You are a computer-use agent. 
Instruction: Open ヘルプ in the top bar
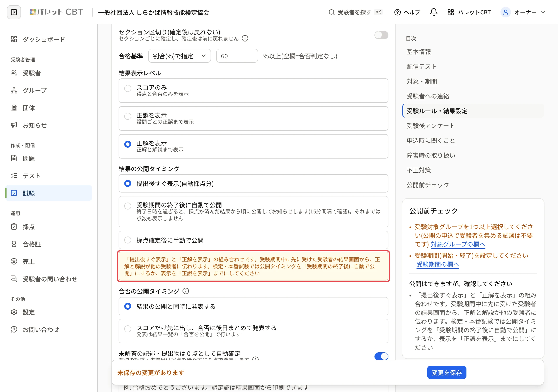pos(407,12)
